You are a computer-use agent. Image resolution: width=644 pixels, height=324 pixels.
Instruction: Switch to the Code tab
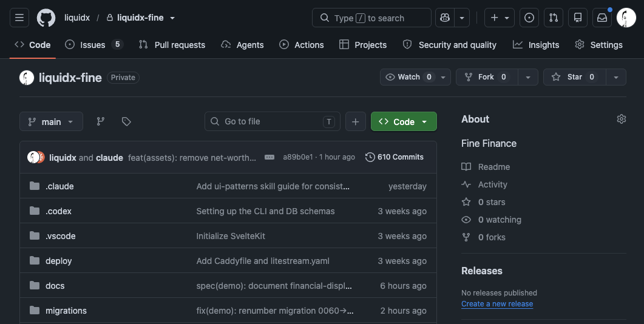coord(32,45)
